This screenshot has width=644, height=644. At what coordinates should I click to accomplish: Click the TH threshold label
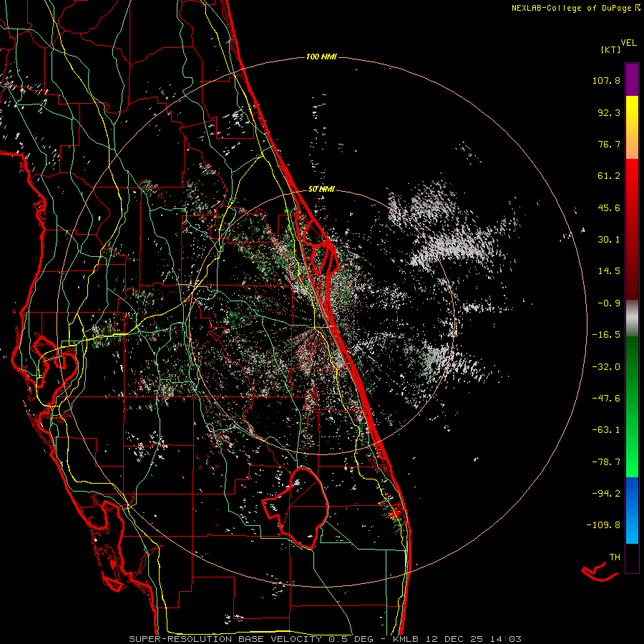tap(615, 557)
